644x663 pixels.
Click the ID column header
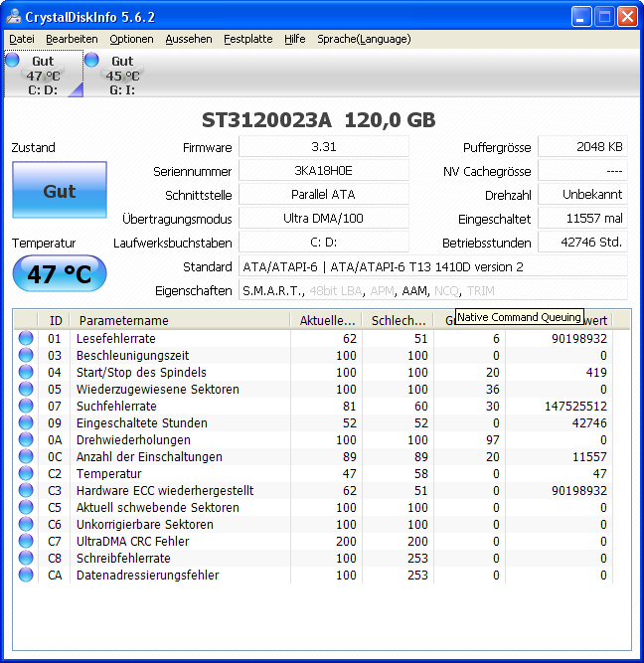(54, 320)
